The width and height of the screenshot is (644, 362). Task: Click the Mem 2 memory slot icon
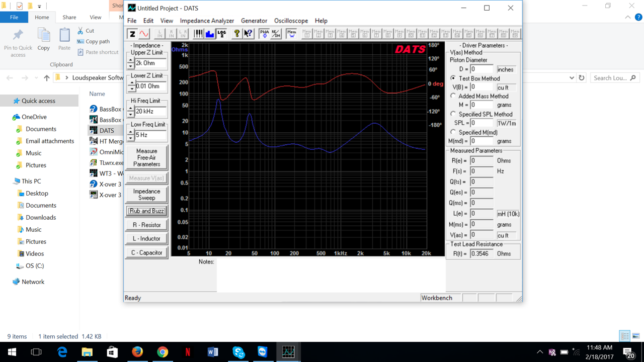tap(318, 34)
